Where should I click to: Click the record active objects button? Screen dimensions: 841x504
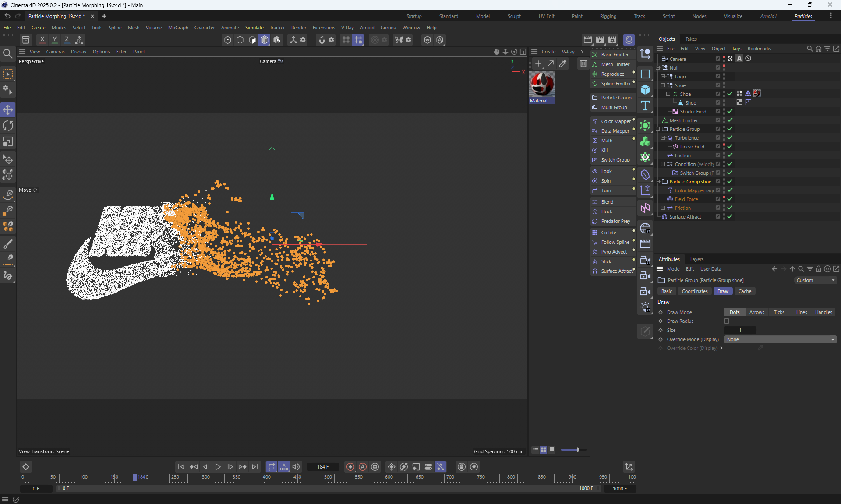click(350, 467)
